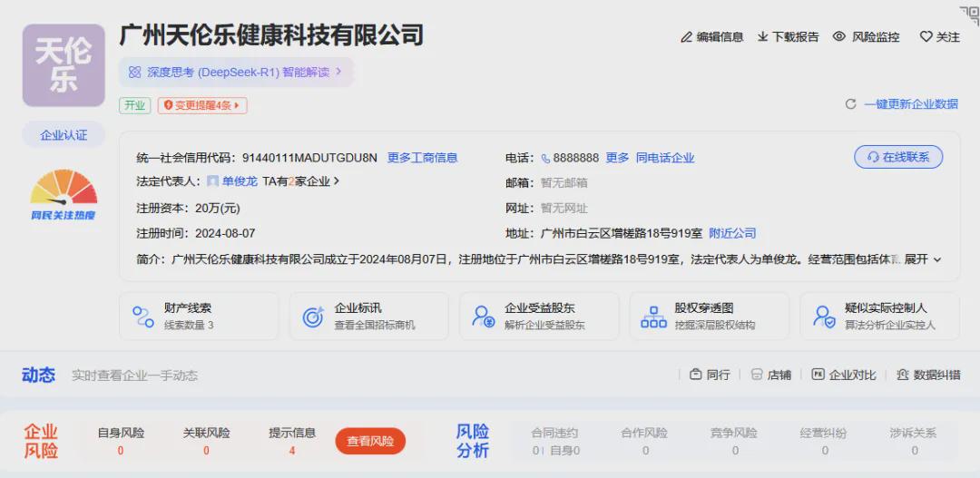Open the 企业标讯 target icon
This screenshot has width=980, height=478.
click(313, 317)
